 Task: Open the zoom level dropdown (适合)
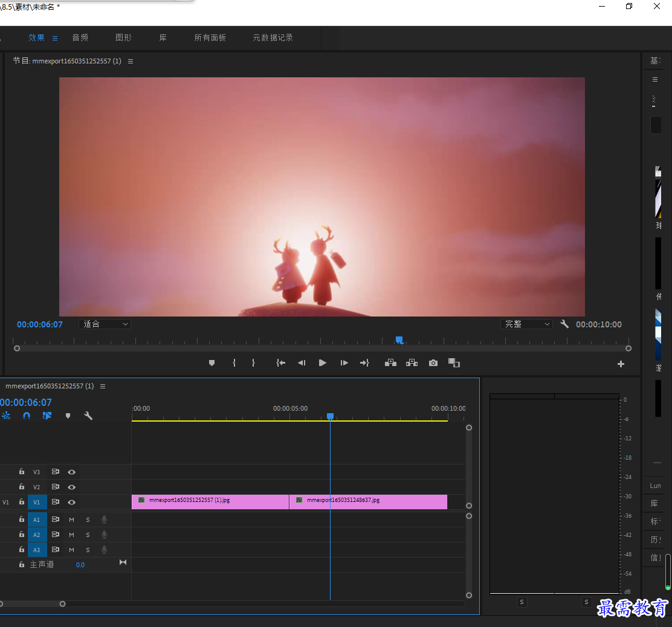[105, 324]
